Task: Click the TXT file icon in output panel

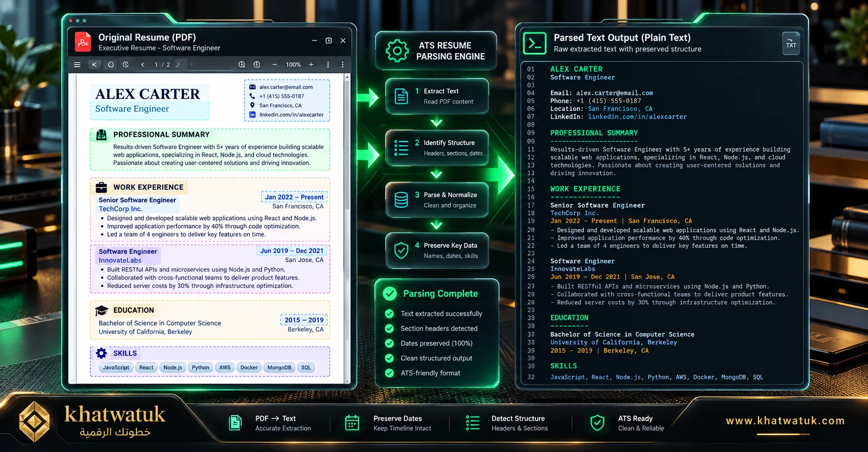Action: (x=791, y=43)
